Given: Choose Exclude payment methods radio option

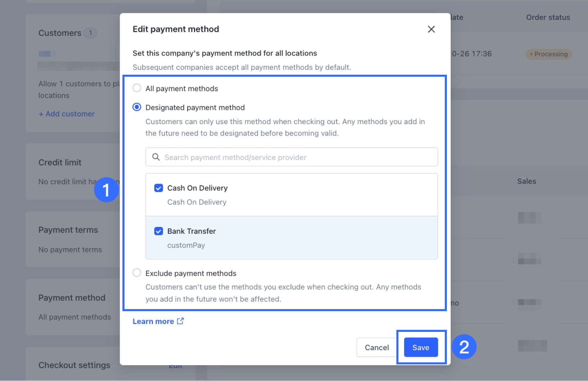Looking at the screenshot, I should (137, 273).
